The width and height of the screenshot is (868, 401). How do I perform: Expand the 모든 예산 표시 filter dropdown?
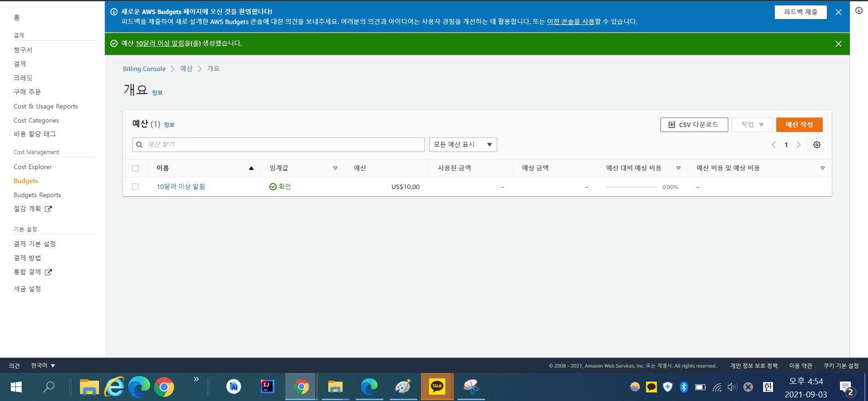463,145
